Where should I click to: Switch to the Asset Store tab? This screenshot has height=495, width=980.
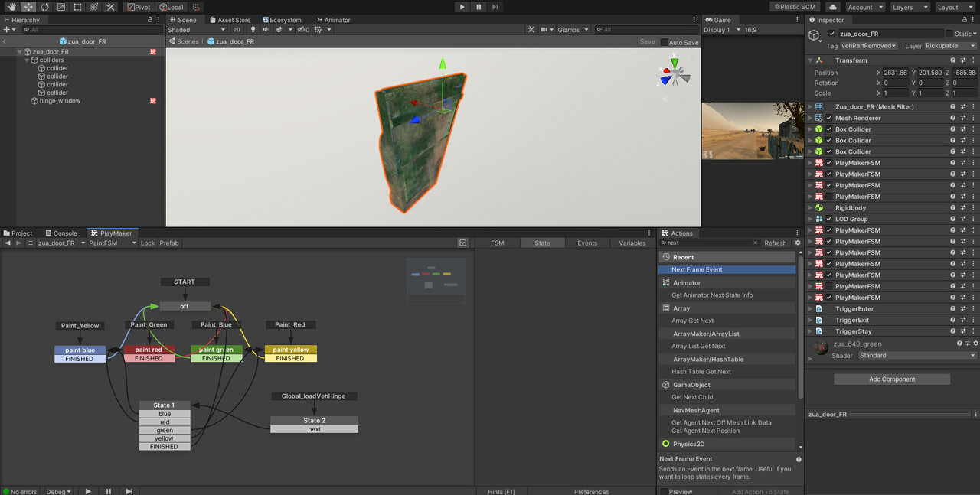pos(229,20)
